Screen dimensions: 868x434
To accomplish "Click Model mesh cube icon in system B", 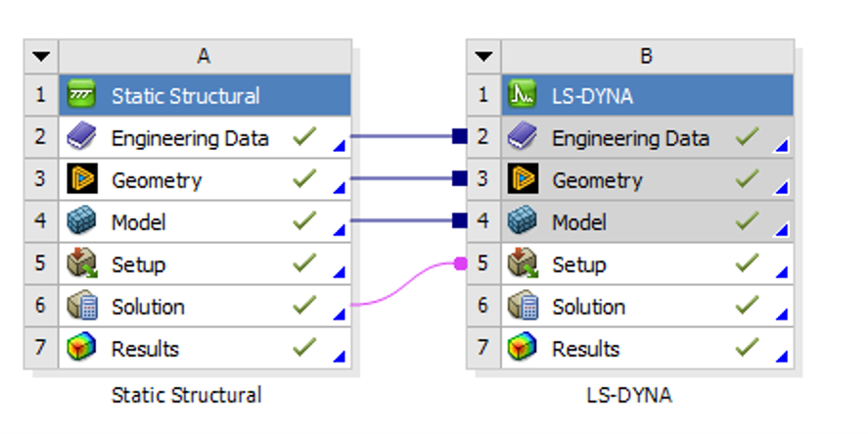I will pos(522,221).
